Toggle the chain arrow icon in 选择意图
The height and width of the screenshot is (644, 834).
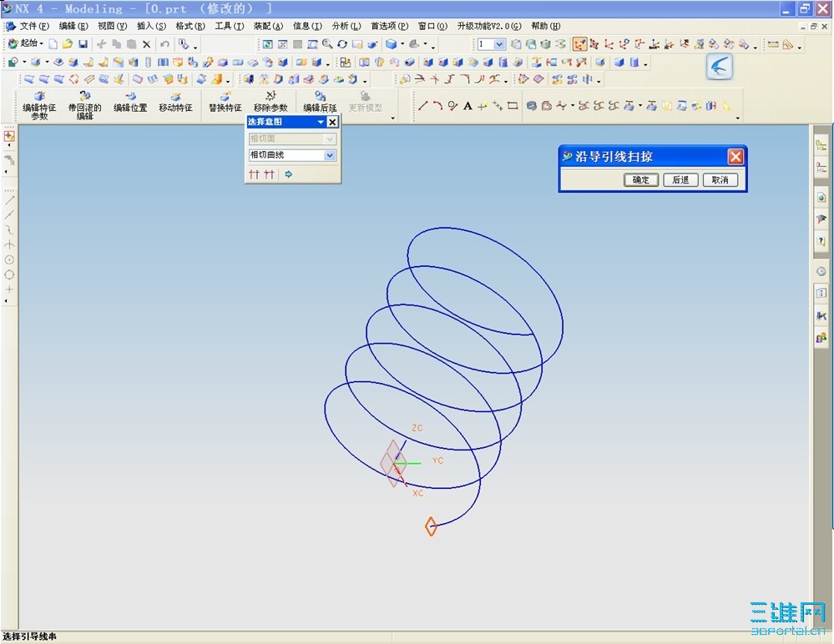[x=288, y=174]
